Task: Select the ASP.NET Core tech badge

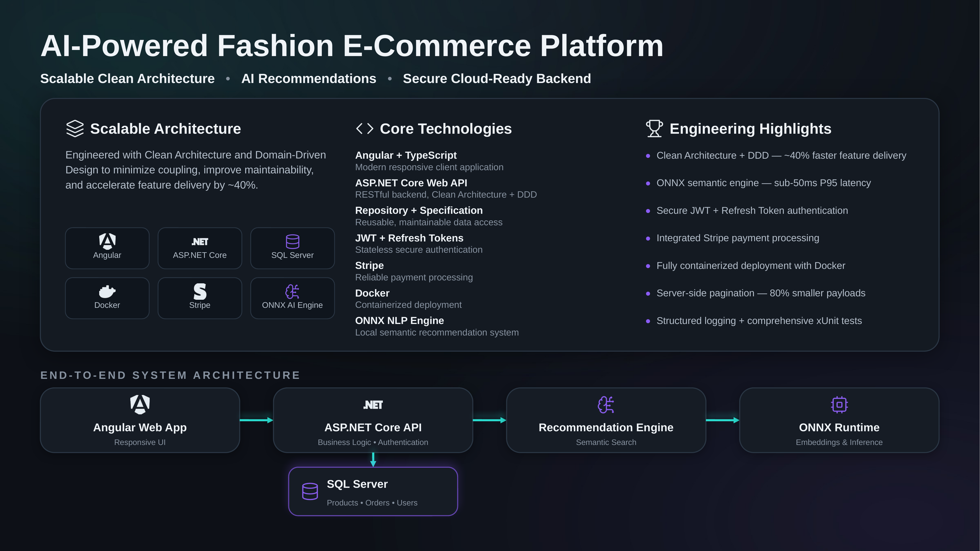Action: click(200, 248)
